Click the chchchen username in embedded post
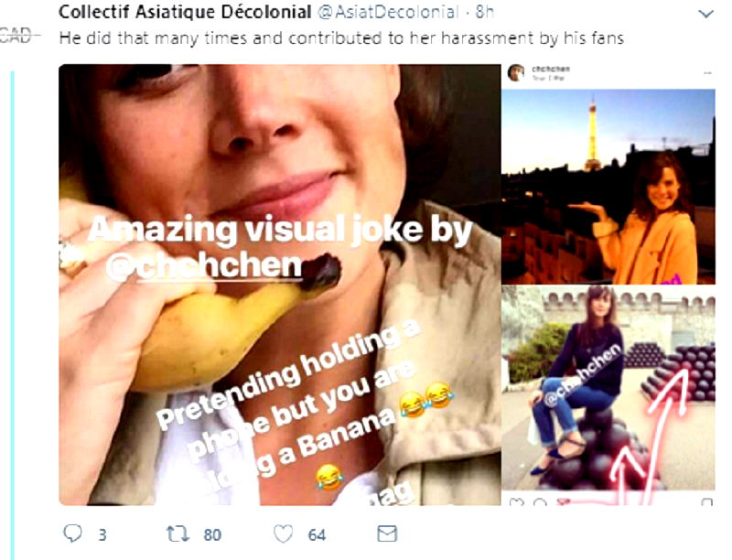732x560 pixels. pyautogui.click(x=551, y=69)
